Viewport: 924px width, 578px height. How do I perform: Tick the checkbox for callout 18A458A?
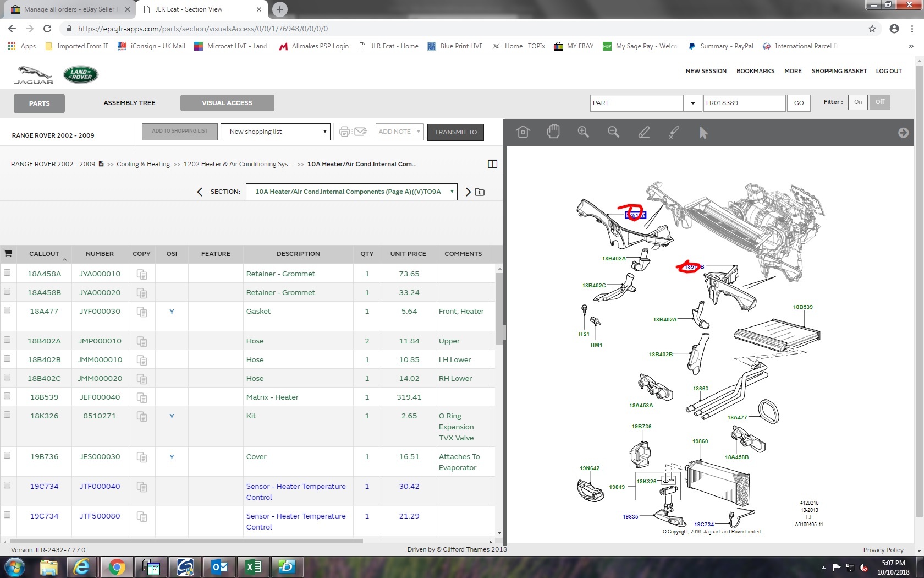click(7, 272)
